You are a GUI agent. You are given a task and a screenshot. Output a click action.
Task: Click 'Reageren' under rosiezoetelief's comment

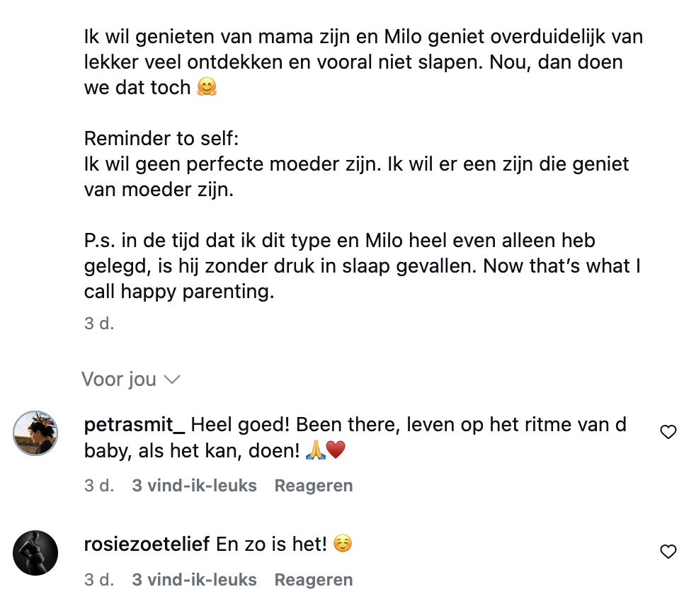coord(314,580)
